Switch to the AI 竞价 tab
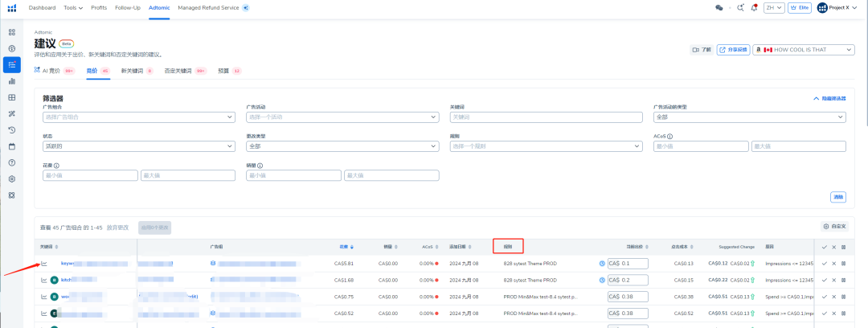 (55, 71)
